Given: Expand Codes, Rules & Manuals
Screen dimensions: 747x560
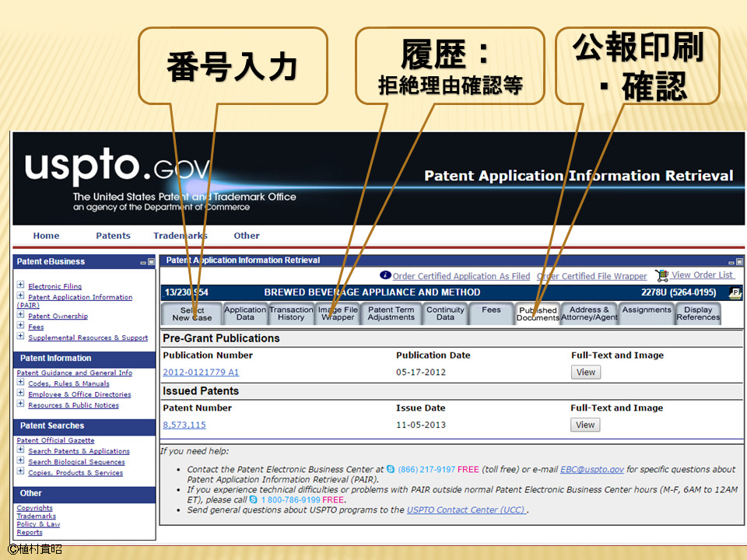Looking at the screenshot, I should click(20, 382).
